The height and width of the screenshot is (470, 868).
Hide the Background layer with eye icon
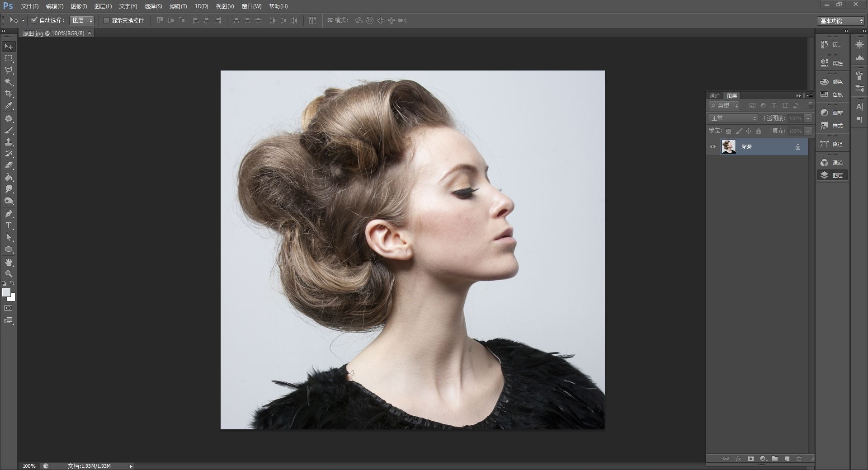click(713, 147)
